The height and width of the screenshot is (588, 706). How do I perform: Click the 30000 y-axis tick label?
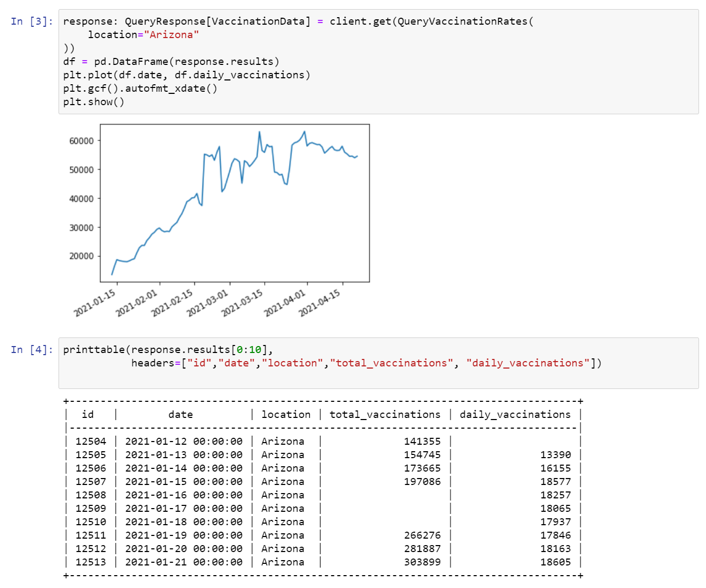tap(82, 228)
